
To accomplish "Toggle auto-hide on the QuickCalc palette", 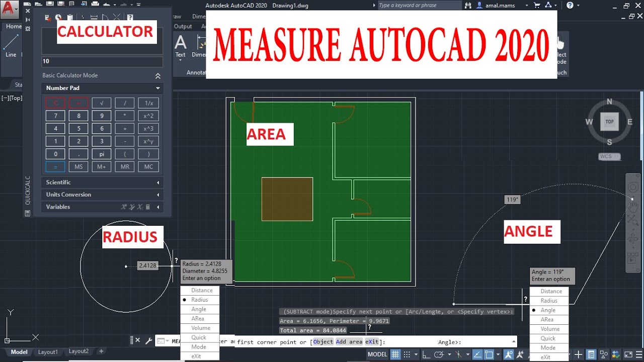I will pos(27,19).
